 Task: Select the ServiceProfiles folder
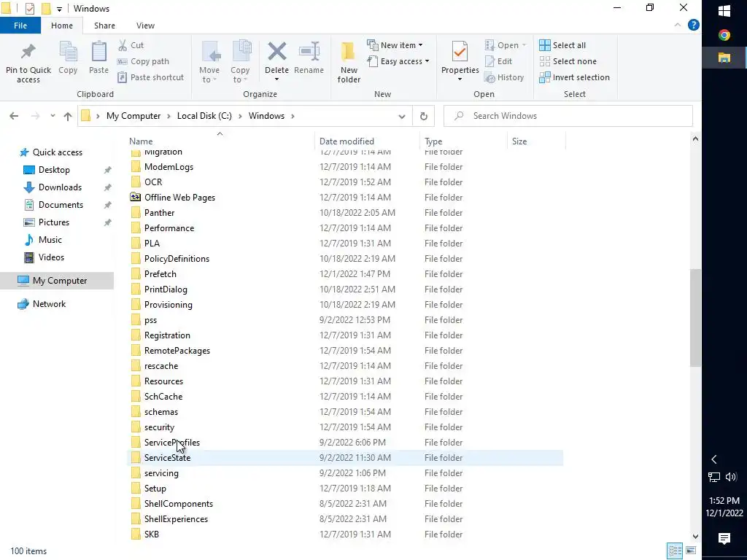coord(172,443)
